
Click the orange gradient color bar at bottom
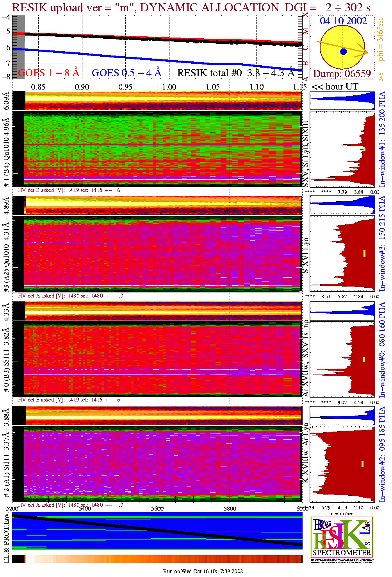point(164,559)
